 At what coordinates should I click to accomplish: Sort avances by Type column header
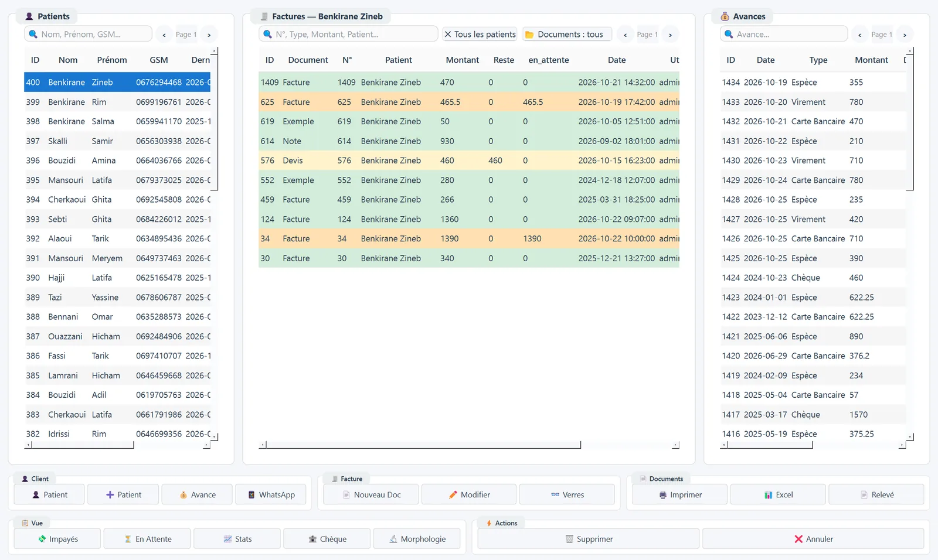[818, 60]
